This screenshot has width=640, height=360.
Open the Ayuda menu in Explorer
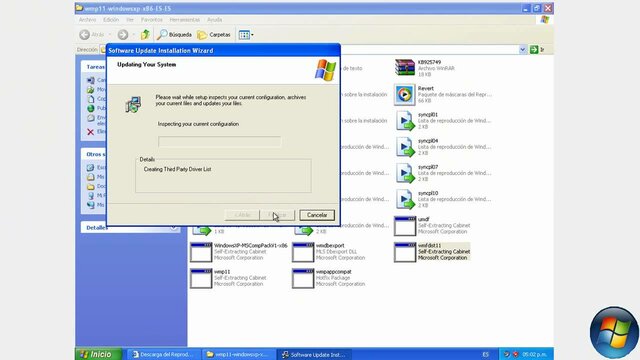(x=214, y=20)
